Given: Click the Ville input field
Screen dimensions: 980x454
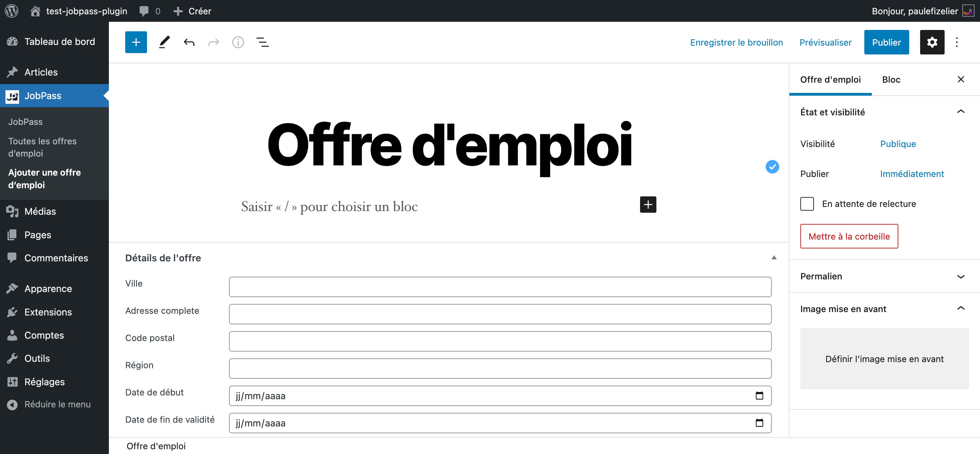Looking at the screenshot, I should coord(500,287).
